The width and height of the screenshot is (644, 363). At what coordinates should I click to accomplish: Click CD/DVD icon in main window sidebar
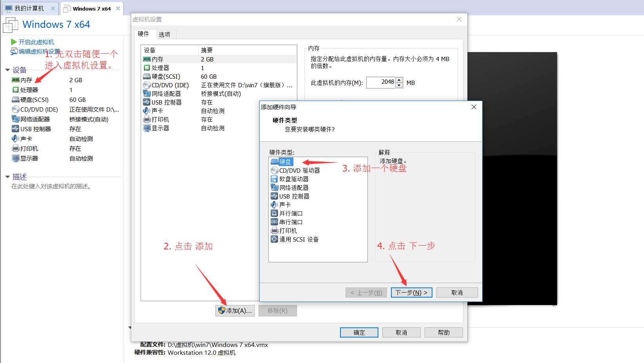tap(16, 109)
